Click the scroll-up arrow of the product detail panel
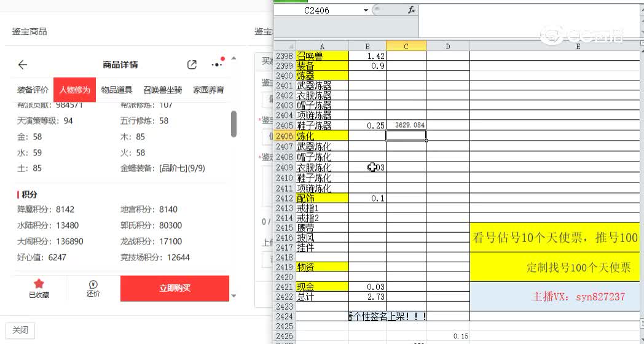The image size is (644, 344). pyautogui.click(x=234, y=58)
